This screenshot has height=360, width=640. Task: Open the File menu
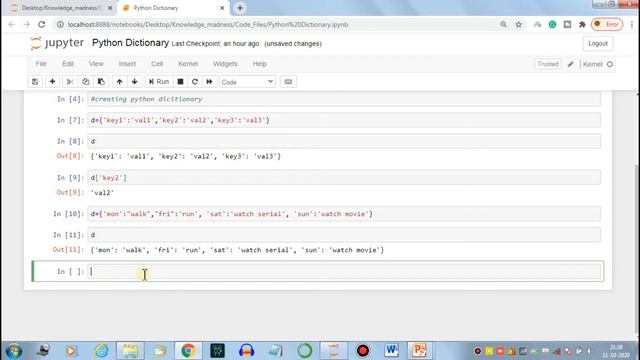tap(41, 64)
